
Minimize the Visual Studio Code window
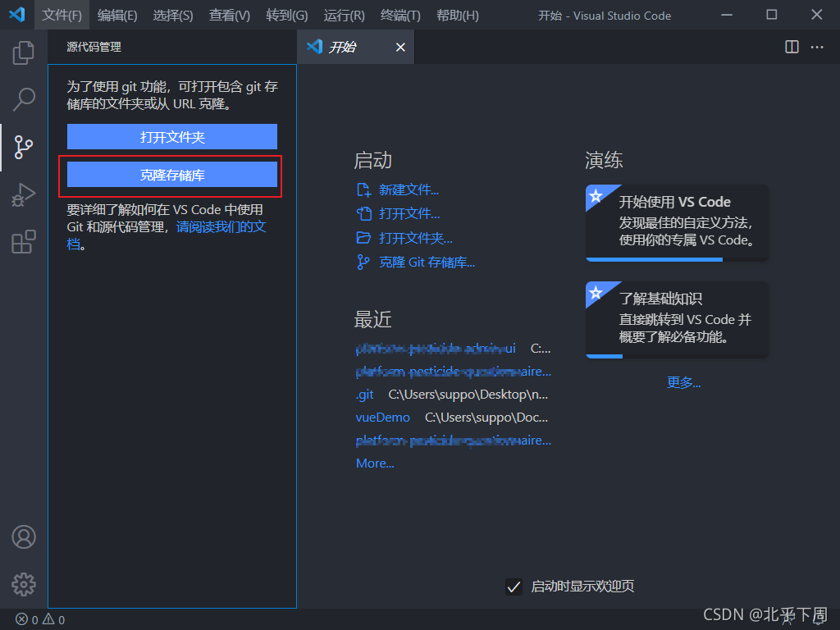point(727,15)
